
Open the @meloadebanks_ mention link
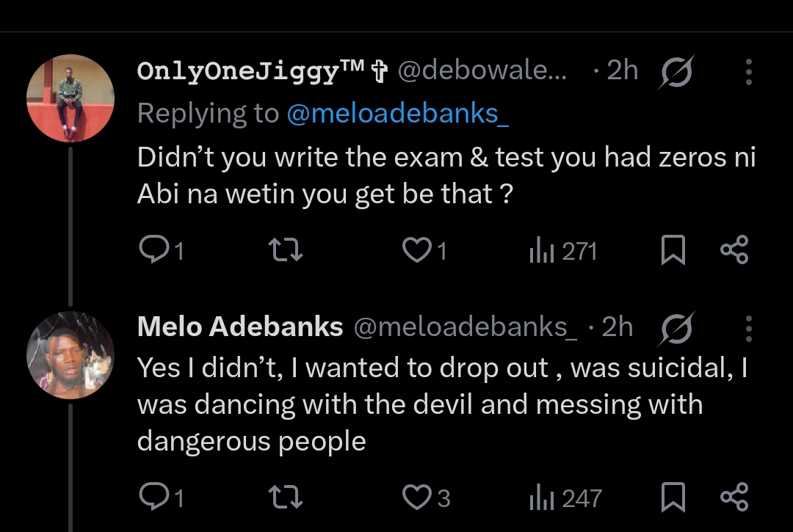tap(397, 114)
